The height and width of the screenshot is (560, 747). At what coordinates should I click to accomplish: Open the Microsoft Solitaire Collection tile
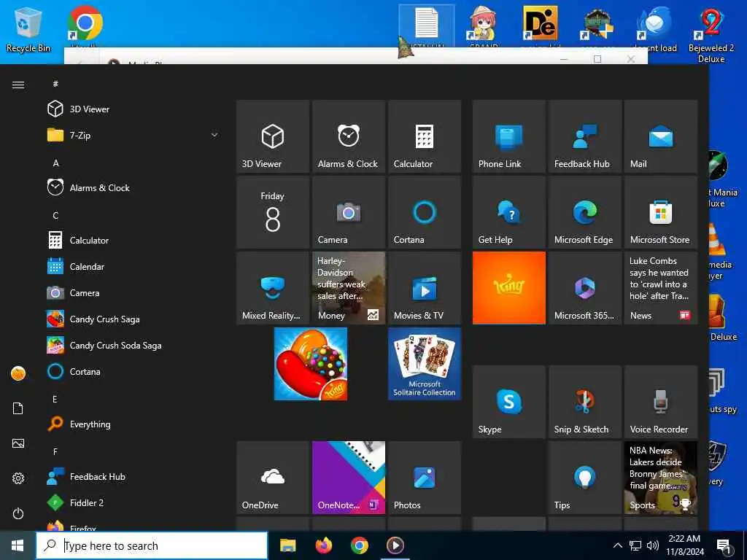point(424,364)
